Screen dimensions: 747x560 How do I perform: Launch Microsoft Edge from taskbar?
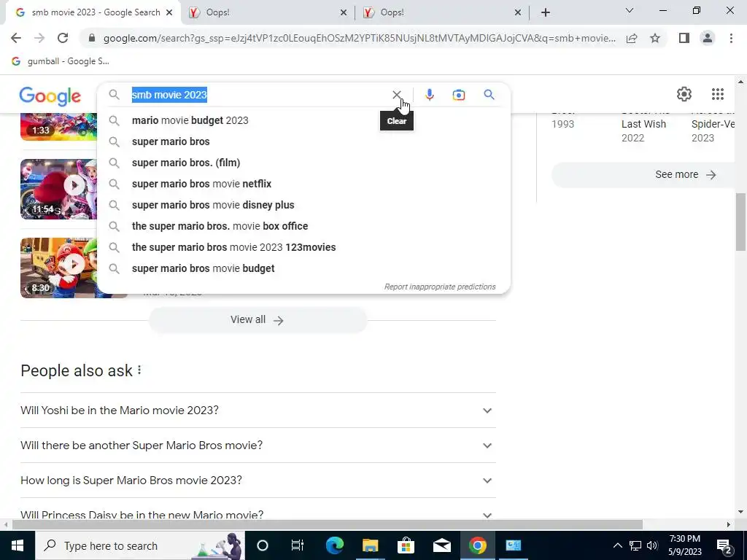click(334, 545)
